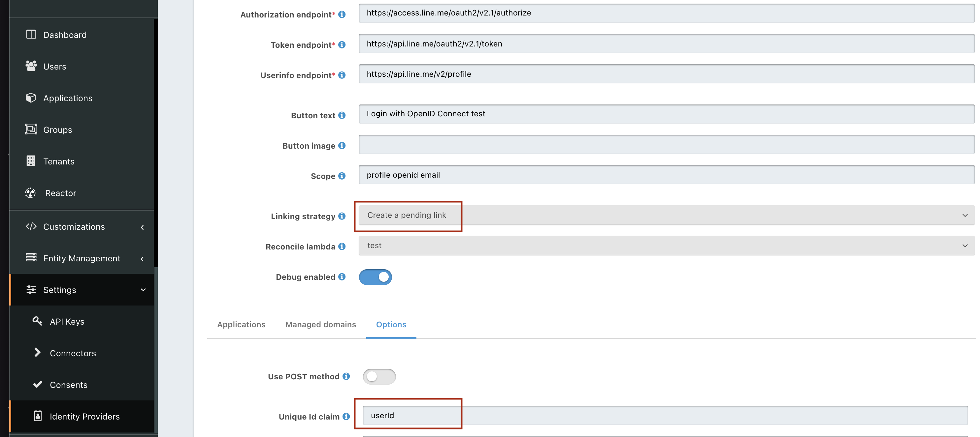This screenshot has width=980, height=437.
Task: Open the Consents settings page
Action: click(69, 385)
